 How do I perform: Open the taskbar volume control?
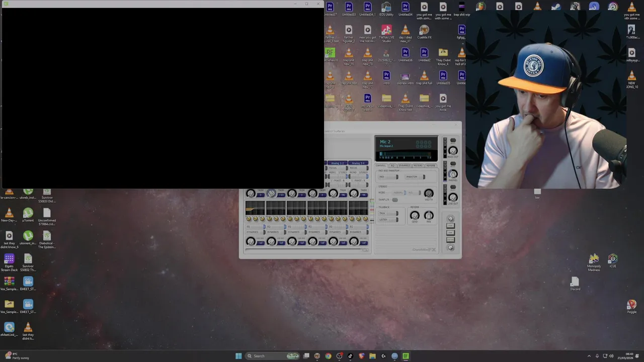tap(611, 356)
